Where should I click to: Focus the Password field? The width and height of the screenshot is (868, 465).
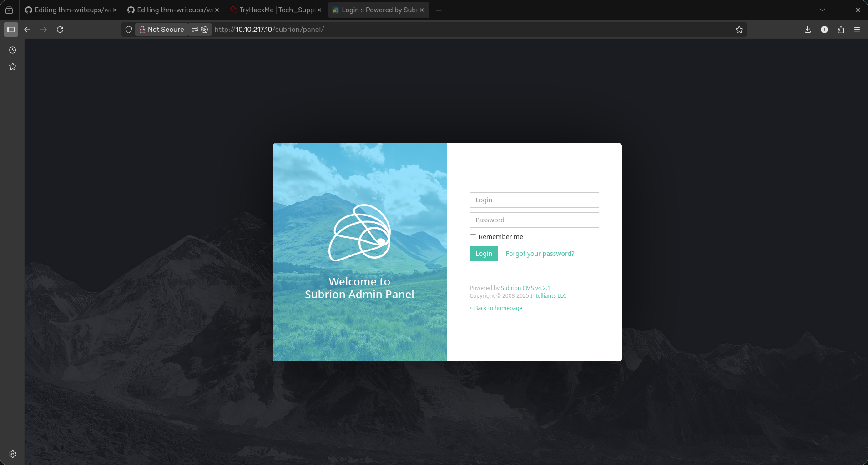pyautogui.click(x=535, y=220)
